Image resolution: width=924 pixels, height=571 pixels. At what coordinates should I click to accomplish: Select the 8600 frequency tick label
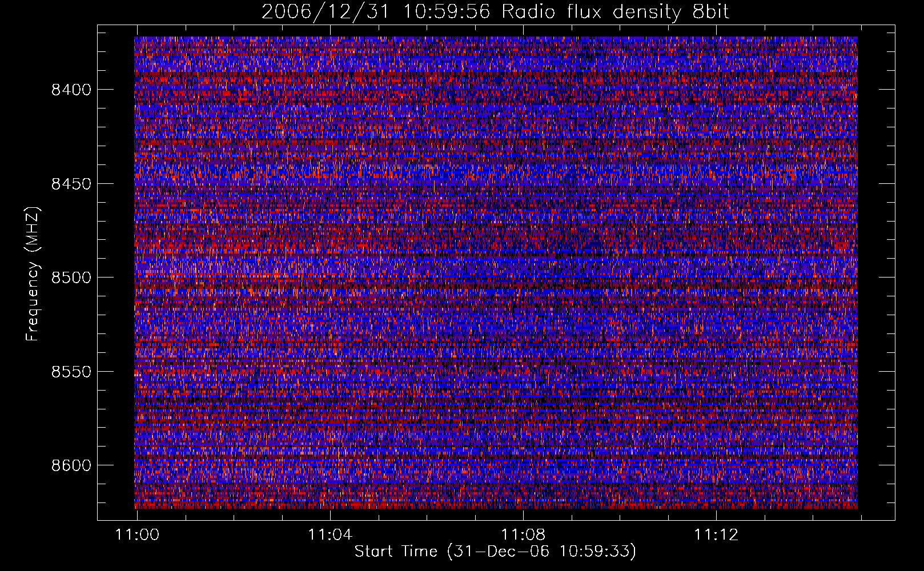[71, 465]
